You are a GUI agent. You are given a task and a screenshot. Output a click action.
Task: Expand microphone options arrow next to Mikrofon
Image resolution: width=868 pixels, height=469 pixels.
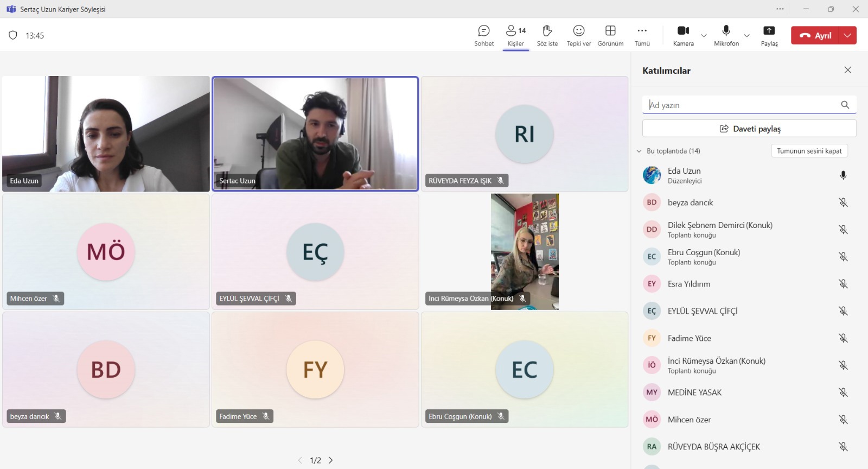[x=747, y=35]
